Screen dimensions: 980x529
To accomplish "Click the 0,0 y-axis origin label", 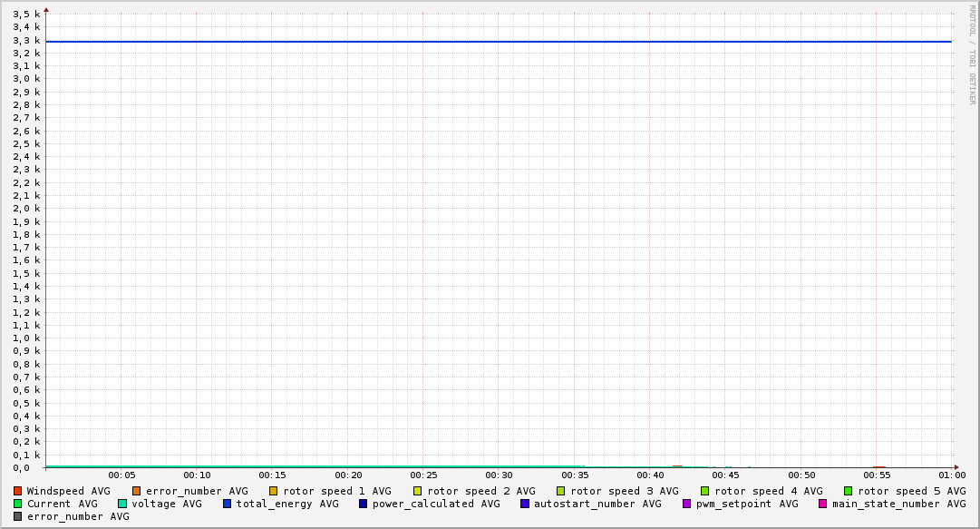I will point(27,468).
